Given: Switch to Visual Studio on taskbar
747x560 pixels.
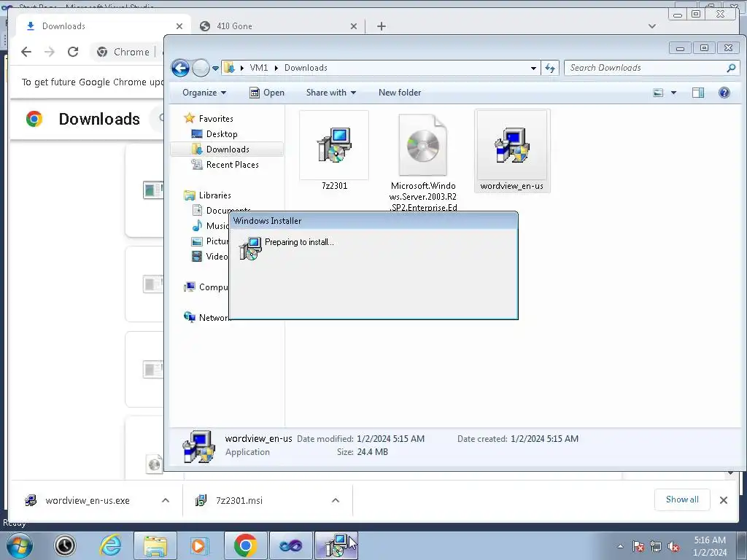Looking at the screenshot, I should (290, 545).
